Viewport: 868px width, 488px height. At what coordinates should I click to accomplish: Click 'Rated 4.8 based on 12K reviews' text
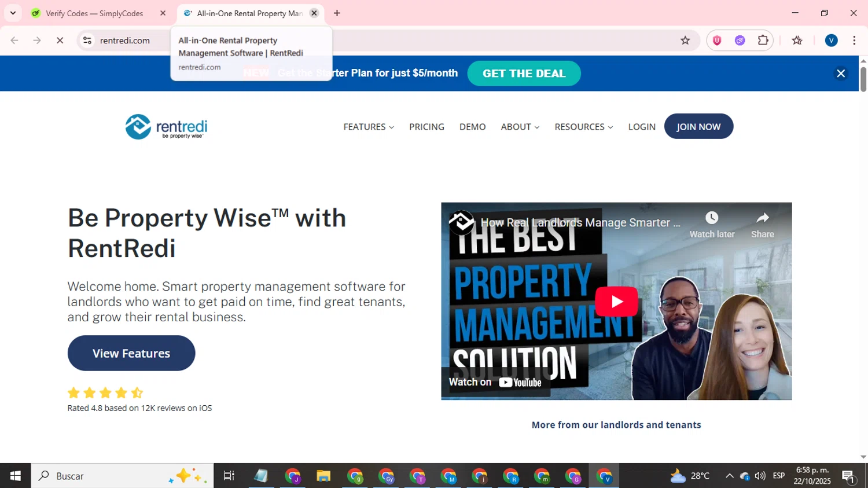(x=139, y=408)
